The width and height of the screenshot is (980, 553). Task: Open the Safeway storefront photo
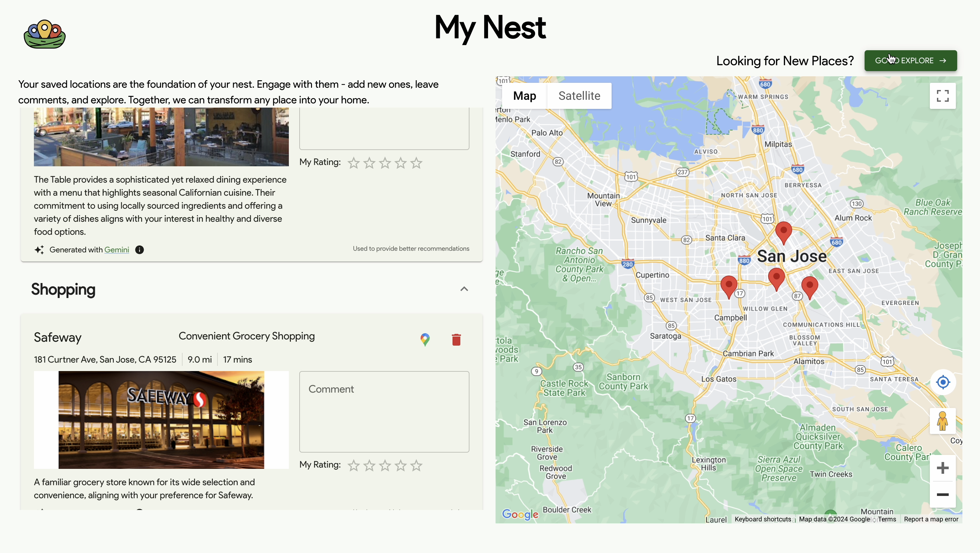[x=161, y=419]
